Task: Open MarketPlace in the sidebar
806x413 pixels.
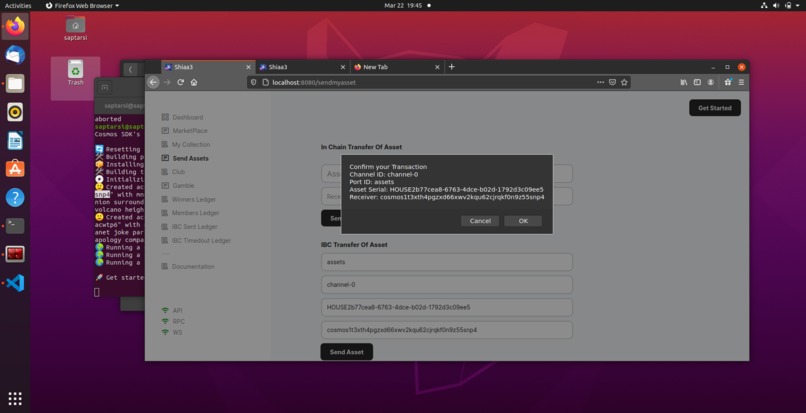Action: (x=190, y=131)
